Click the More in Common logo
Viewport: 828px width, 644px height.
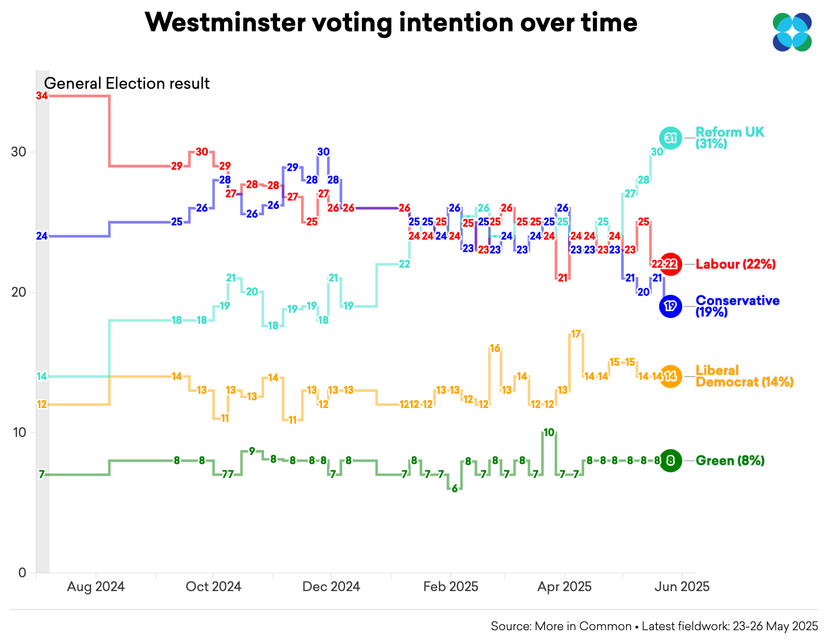792,32
